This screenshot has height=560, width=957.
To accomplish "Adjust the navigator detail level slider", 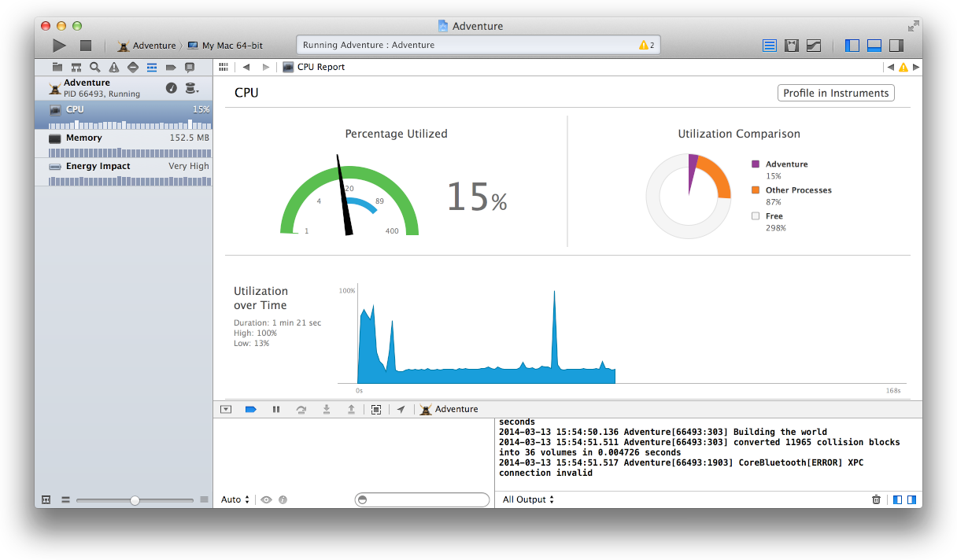I will pos(135,499).
